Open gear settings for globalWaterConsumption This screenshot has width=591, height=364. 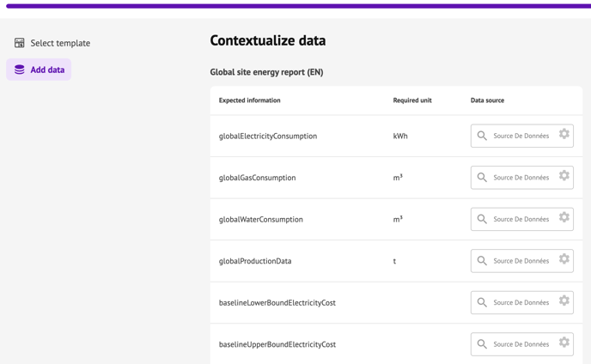(564, 217)
